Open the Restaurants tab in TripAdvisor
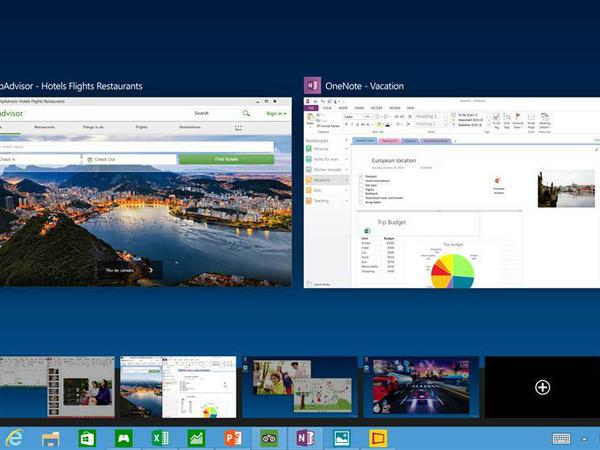 [44, 127]
